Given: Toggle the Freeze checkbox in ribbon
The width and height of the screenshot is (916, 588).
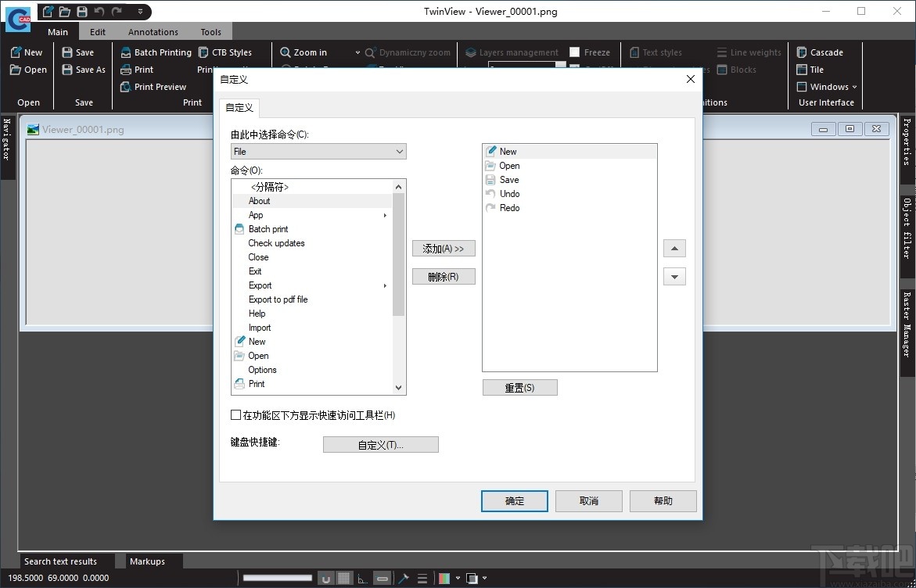Looking at the screenshot, I should (575, 52).
